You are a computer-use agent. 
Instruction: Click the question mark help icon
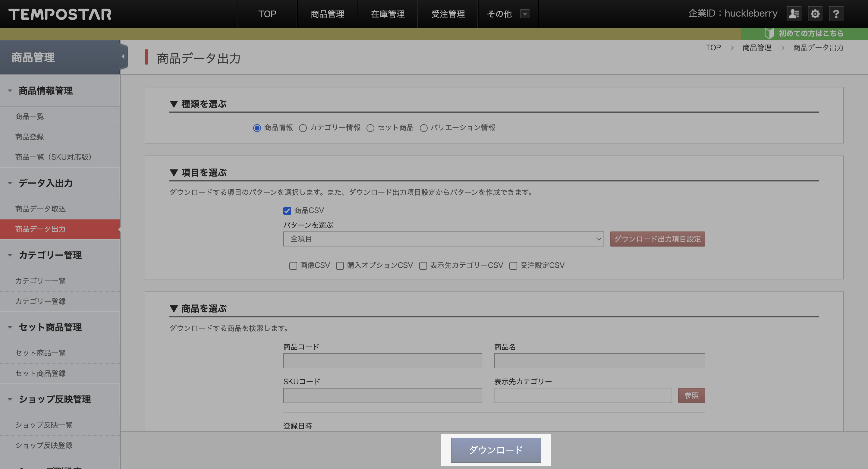(836, 14)
